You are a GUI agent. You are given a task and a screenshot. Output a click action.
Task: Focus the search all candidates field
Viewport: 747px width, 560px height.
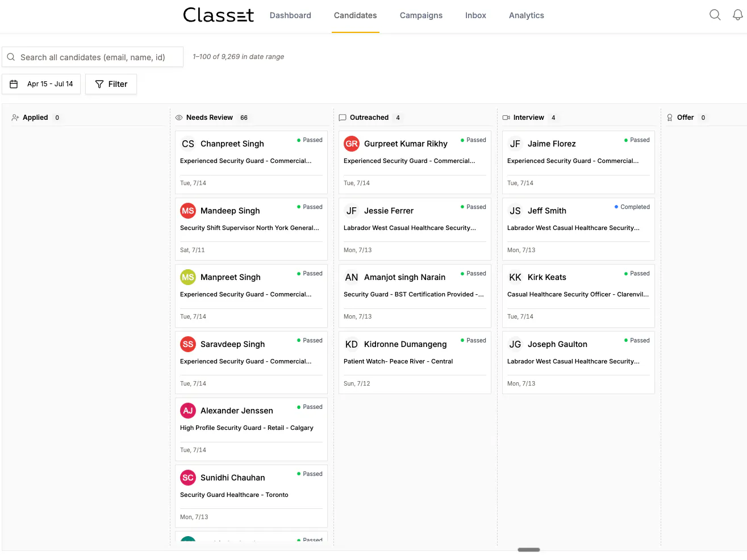[93, 57]
